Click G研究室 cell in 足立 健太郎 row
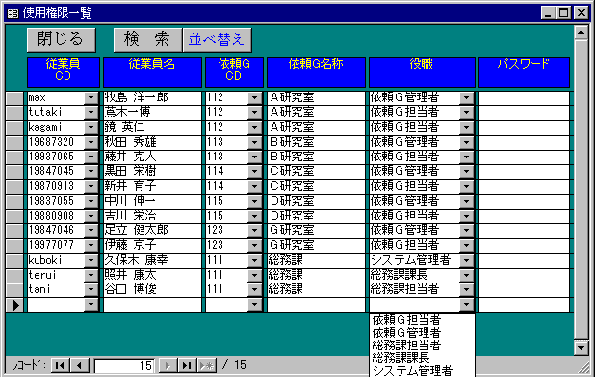 click(x=316, y=231)
